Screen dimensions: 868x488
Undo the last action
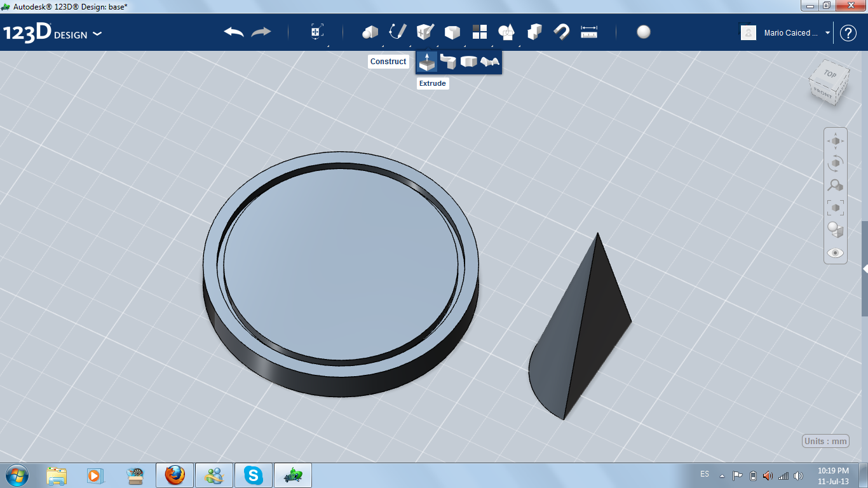[x=234, y=32]
